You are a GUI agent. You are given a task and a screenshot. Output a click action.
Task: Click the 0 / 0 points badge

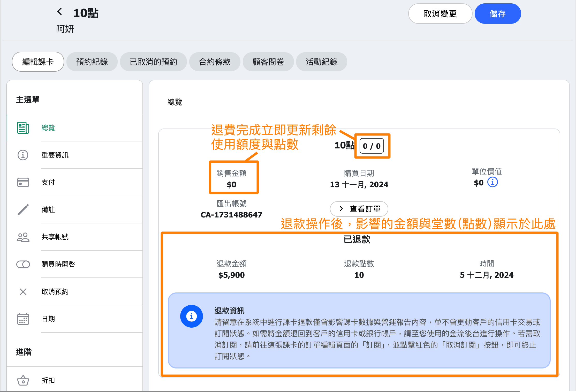pyautogui.click(x=372, y=146)
